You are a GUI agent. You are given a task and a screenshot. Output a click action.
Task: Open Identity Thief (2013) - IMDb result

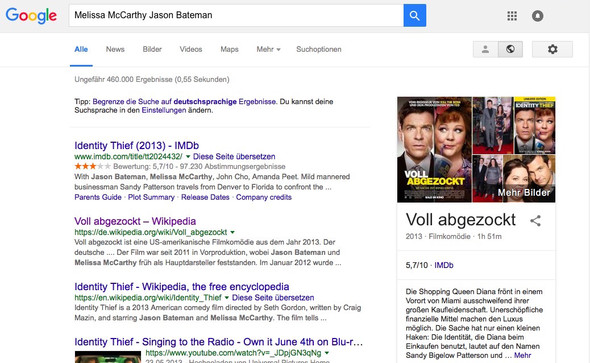pyautogui.click(x=137, y=146)
